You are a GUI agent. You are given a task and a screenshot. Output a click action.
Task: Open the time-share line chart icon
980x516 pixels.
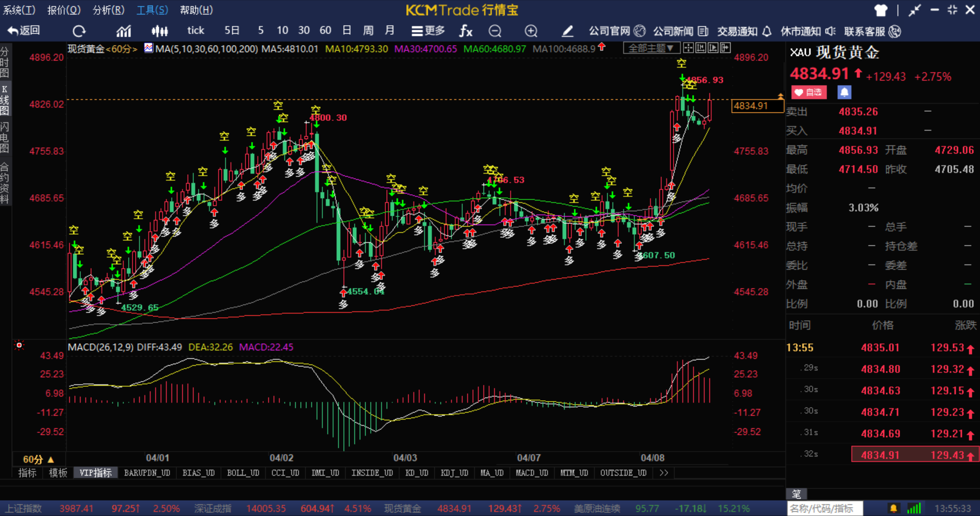tap(123, 31)
